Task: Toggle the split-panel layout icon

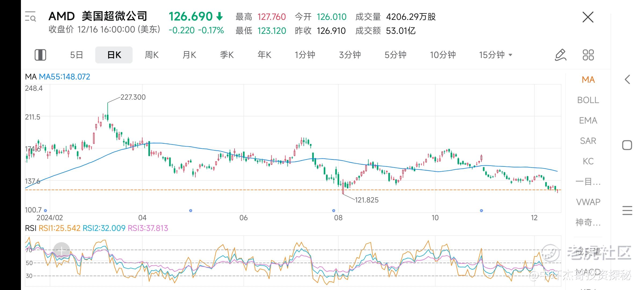Action: (40, 55)
